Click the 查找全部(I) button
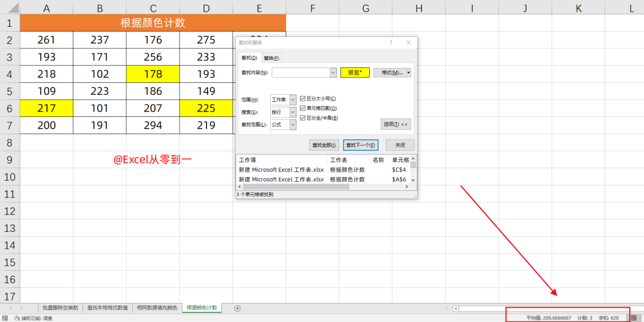The image size is (644, 322). click(324, 145)
